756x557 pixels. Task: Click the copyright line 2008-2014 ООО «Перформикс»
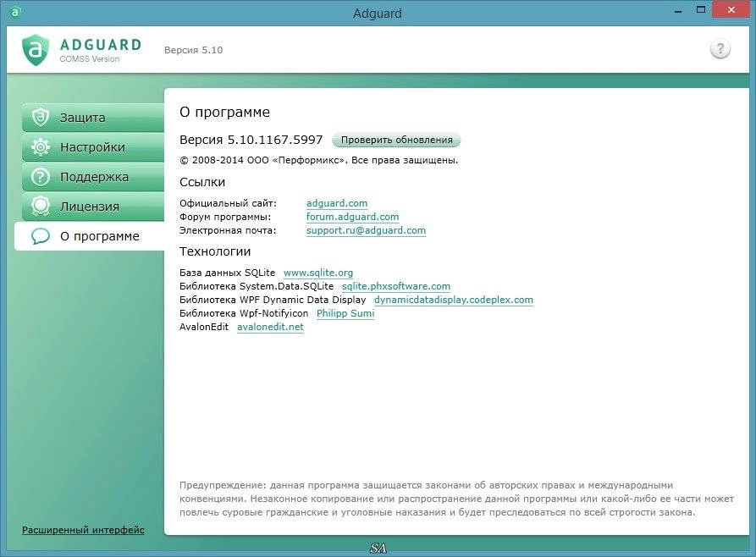pyautogui.click(x=318, y=160)
